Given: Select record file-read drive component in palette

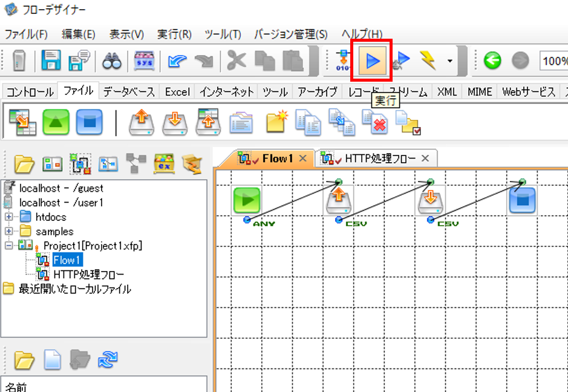Looking at the screenshot, I should pyautogui.click(x=208, y=122).
